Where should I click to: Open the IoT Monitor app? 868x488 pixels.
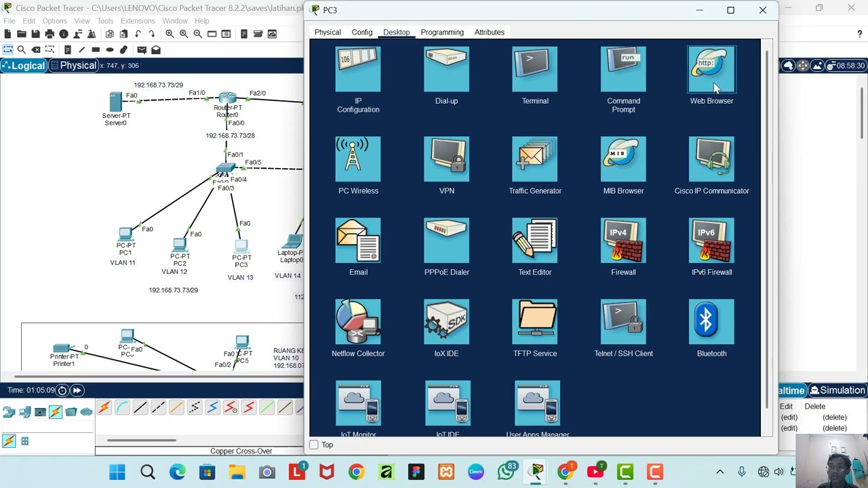pos(358,403)
